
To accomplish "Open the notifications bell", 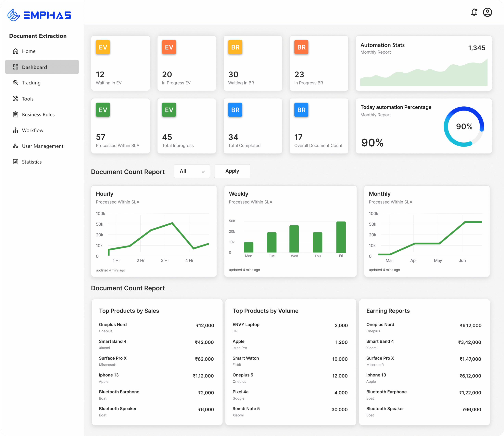I will point(474,12).
